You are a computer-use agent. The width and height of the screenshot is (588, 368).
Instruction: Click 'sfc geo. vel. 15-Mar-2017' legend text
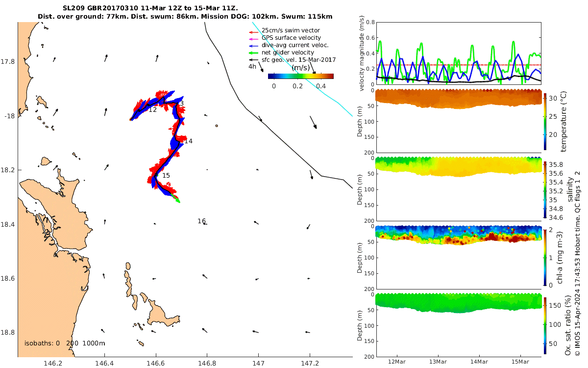click(x=299, y=59)
